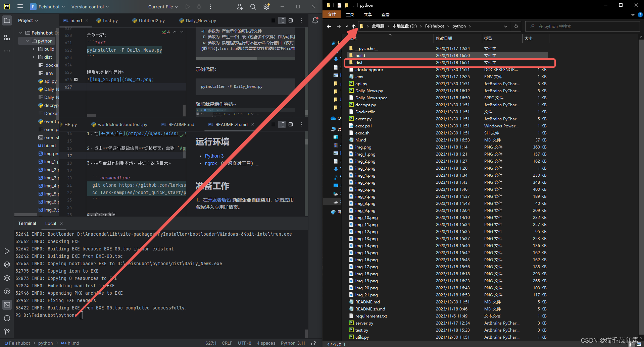
Task: Open the Project tool window folder icon
Action: click(7, 20)
